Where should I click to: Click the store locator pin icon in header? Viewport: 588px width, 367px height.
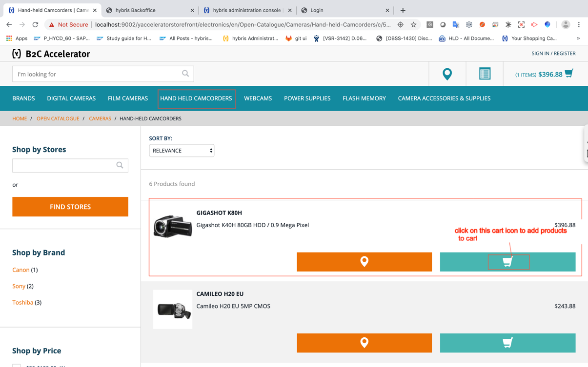point(447,74)
